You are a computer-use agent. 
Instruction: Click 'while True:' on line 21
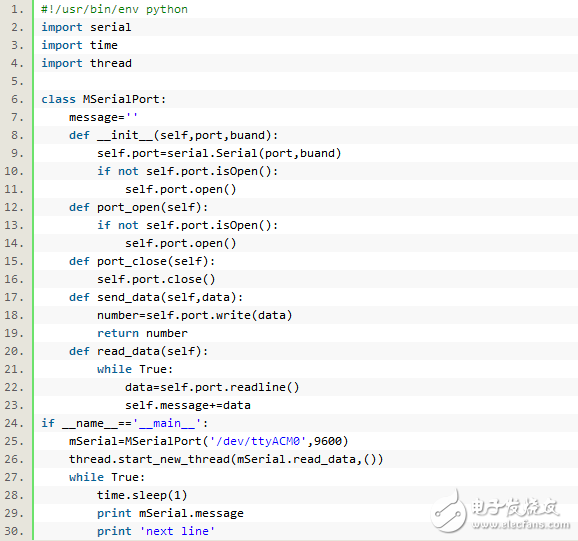(x=135, y=370)
